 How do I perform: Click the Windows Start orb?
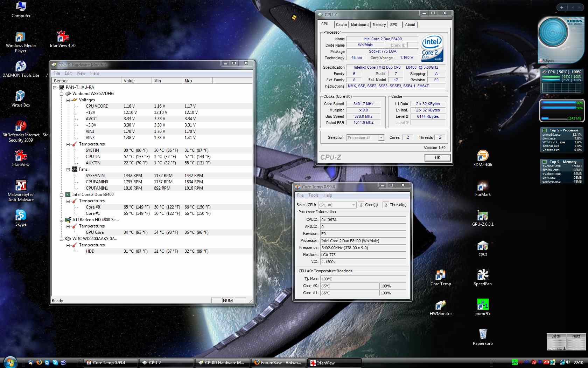pyautogui.click(x=10, y=362)
